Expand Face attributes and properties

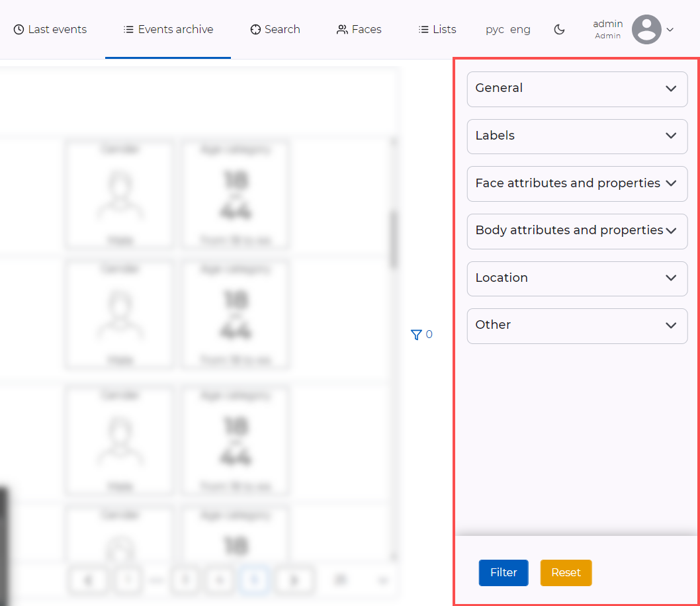pos(576,184)
